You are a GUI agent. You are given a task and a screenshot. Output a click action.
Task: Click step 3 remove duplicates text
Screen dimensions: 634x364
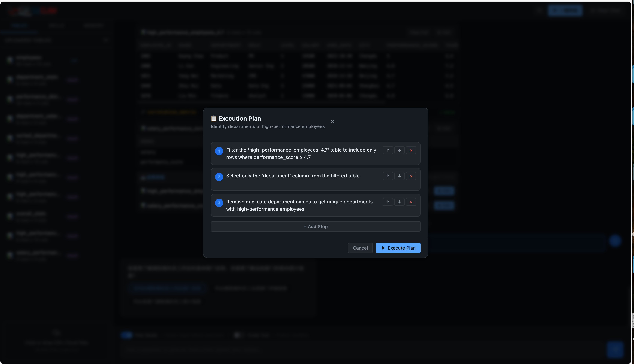(x=299, y=205)
